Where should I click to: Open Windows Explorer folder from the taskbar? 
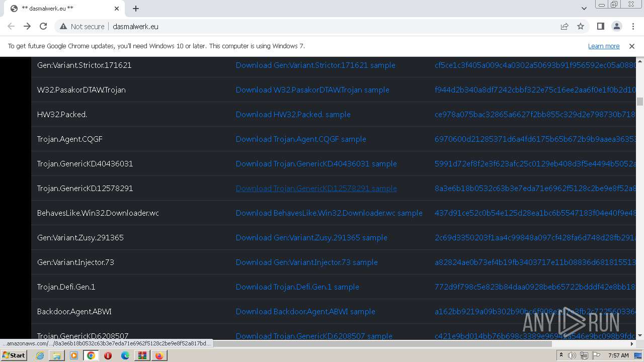click(57, 355)
